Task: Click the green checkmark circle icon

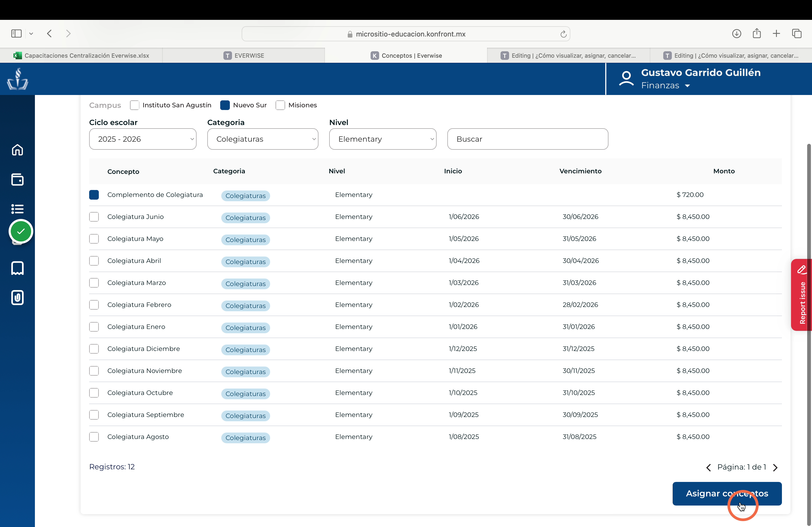Action: (x=21, y=232)
